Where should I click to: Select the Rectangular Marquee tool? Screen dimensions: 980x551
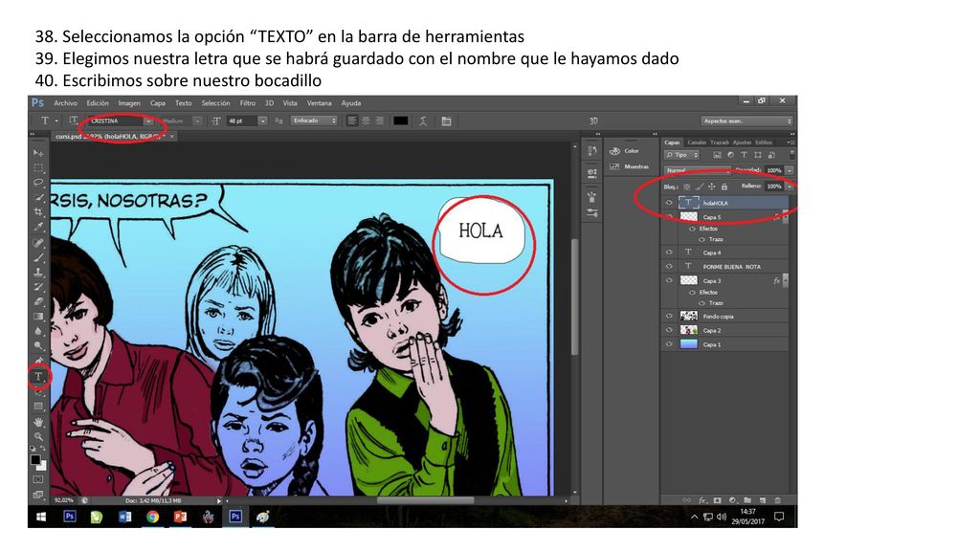38,167
